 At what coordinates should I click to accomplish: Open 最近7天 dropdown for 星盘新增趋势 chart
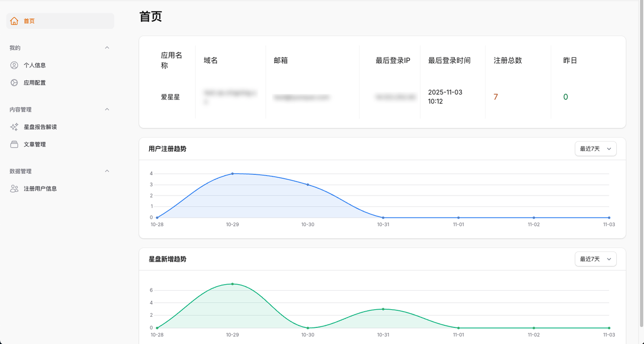[595, 259]
